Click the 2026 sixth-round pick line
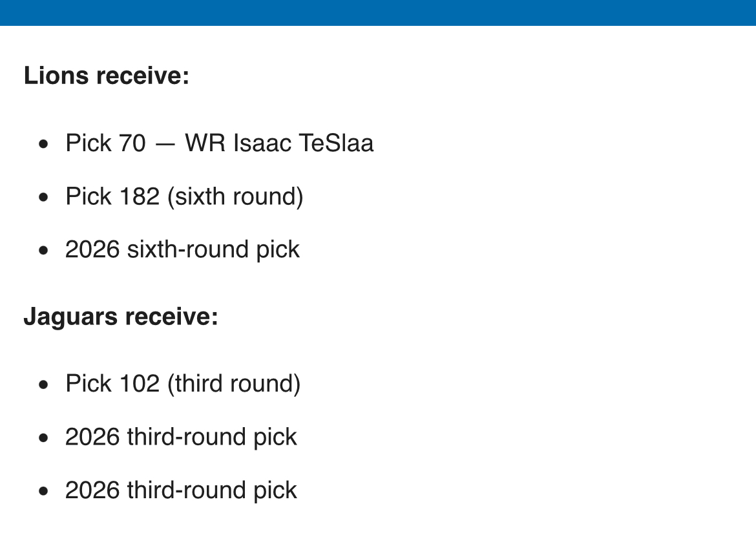756x537 pixels. click(x=182, y=249)
